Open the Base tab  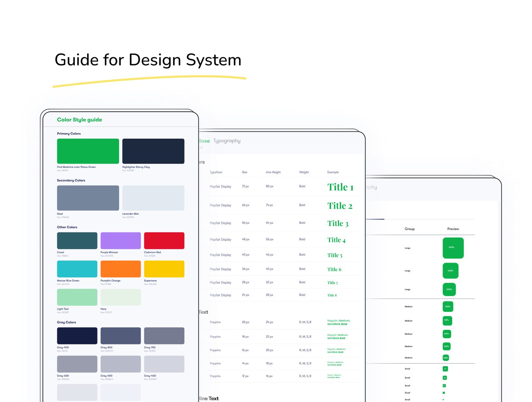[x=204, y=141]
